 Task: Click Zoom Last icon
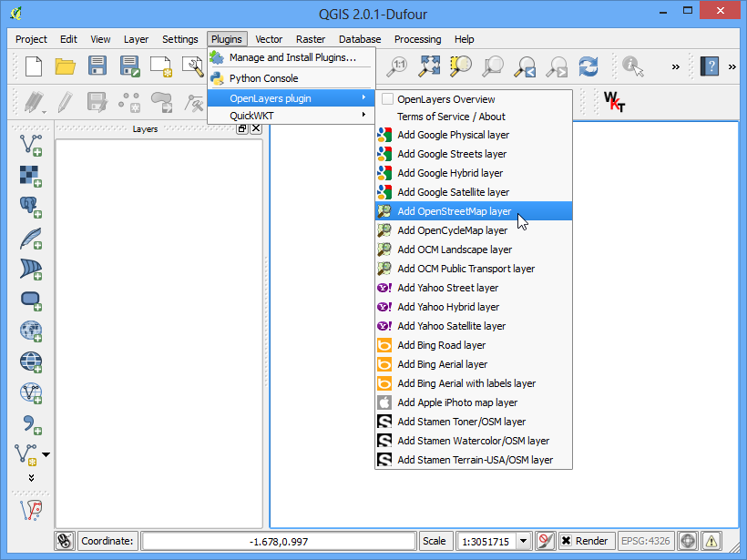pyautogui.click(x=525, y=66)
